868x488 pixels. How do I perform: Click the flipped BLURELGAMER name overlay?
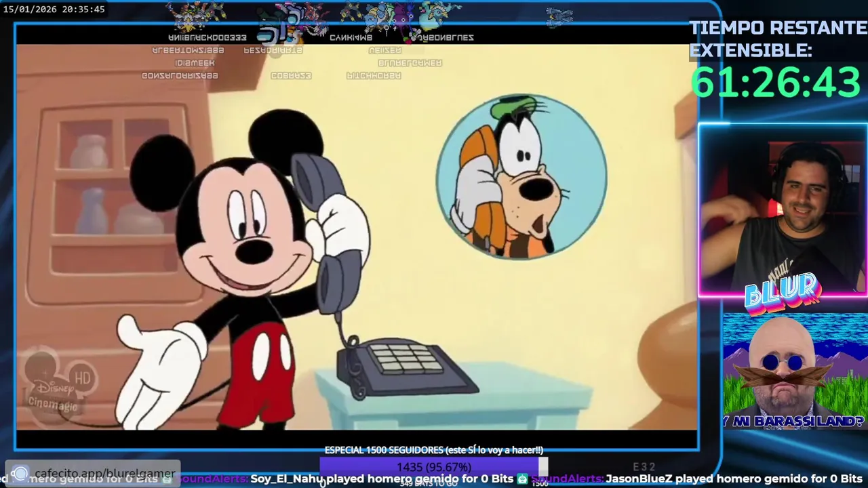click(x=410, y=63)
